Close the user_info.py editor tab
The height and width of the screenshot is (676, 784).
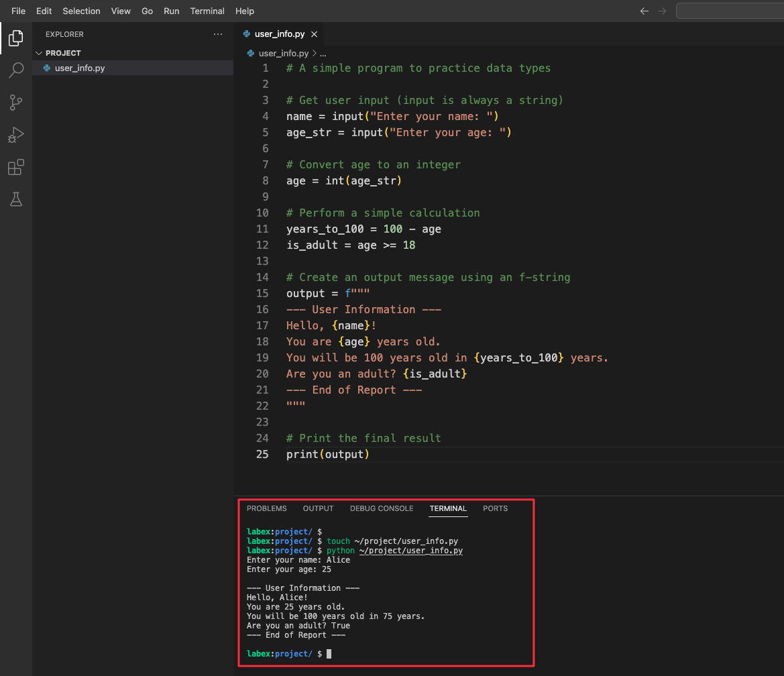tap(313, 34)
